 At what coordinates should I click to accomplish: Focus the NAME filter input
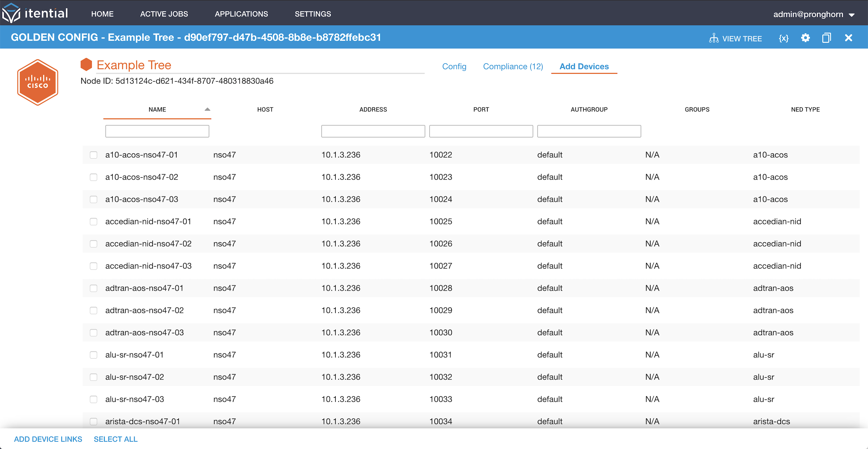click(157, 131)
